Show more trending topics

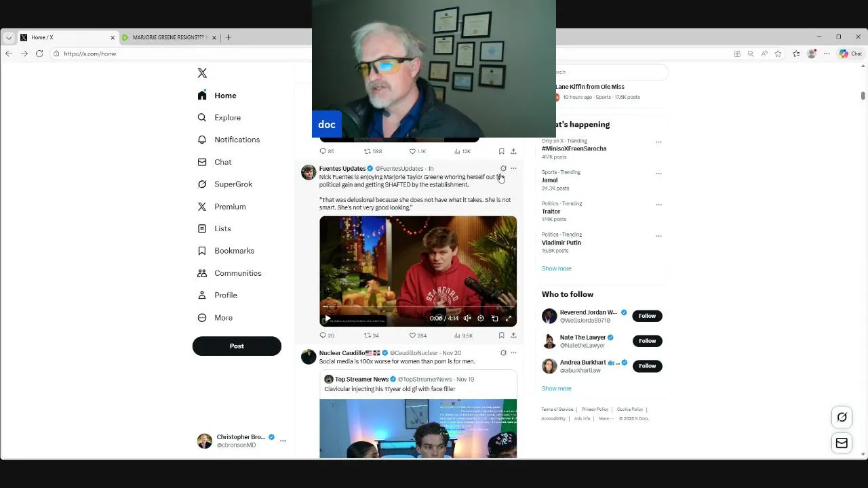[x=556, y=268]
